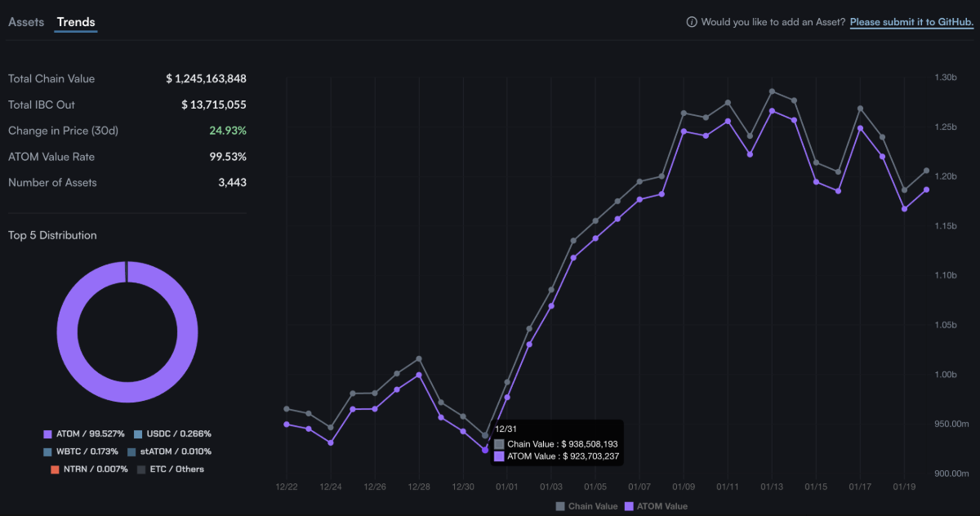Switch to the Assets tab
This screenshot has height=516, width=980.
tap(26, 22)
